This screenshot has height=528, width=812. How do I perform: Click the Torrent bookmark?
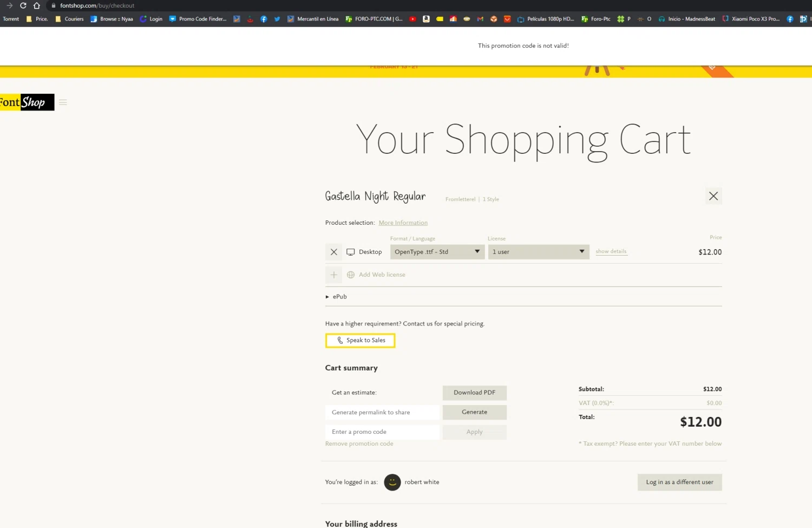(x=11, y=19)
